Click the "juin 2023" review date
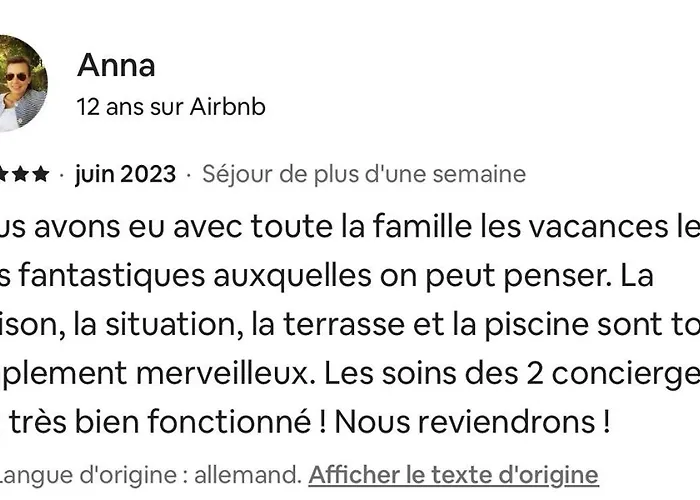The width and height of the screenshot is (700, 500). click(x=125, y=174)
